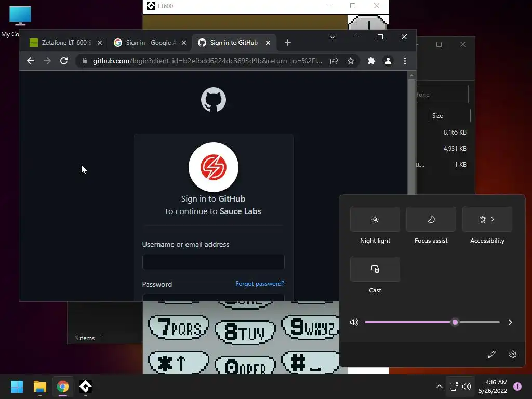The height and width of the screenshot is (399, 532).
Task: Click the taskbar volume tray icon
Action: click(x=467, y=387)
